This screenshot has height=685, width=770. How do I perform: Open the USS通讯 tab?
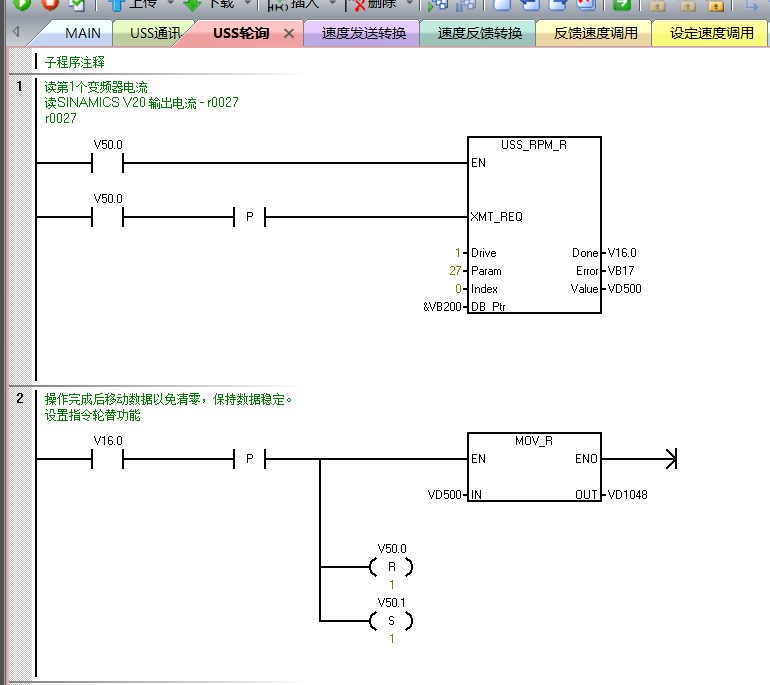click(155, 33)
